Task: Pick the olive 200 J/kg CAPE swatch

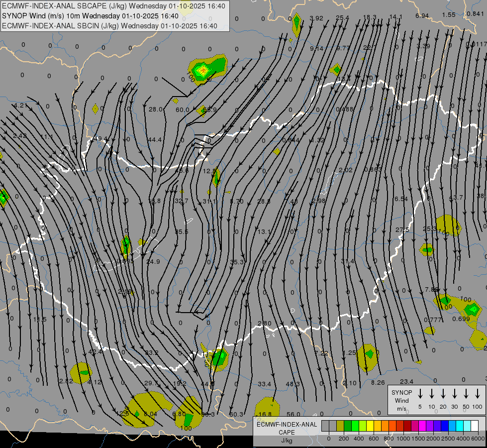Action: (x=340, y=426)
